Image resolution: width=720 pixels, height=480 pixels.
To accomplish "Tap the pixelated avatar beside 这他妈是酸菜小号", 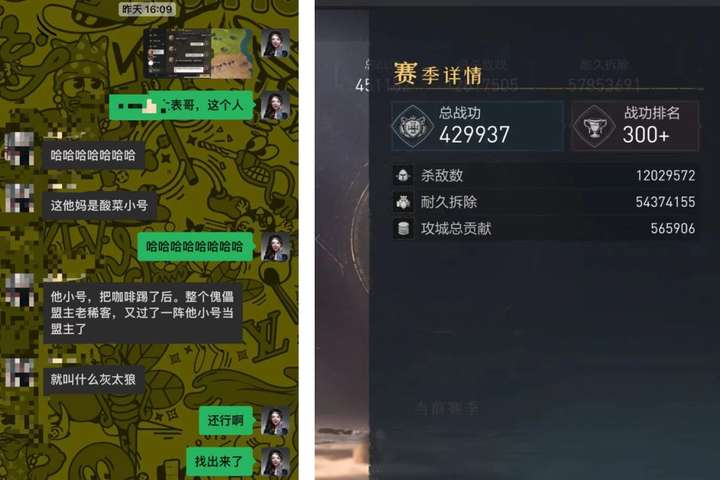I will [x=19, y=198].
